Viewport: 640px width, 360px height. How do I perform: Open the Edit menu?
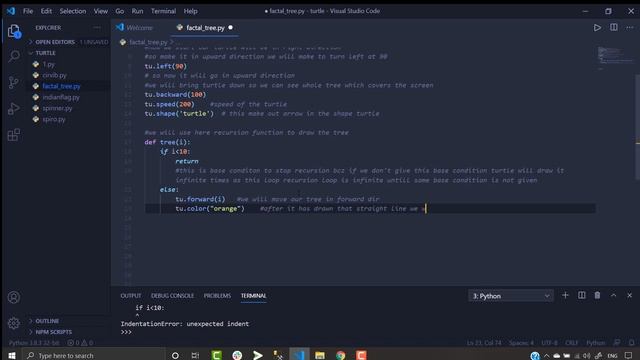(x=46, y=11)
